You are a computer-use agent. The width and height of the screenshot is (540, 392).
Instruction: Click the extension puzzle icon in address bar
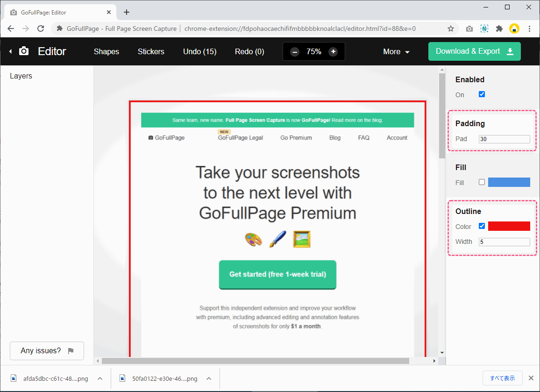(60, 29)
